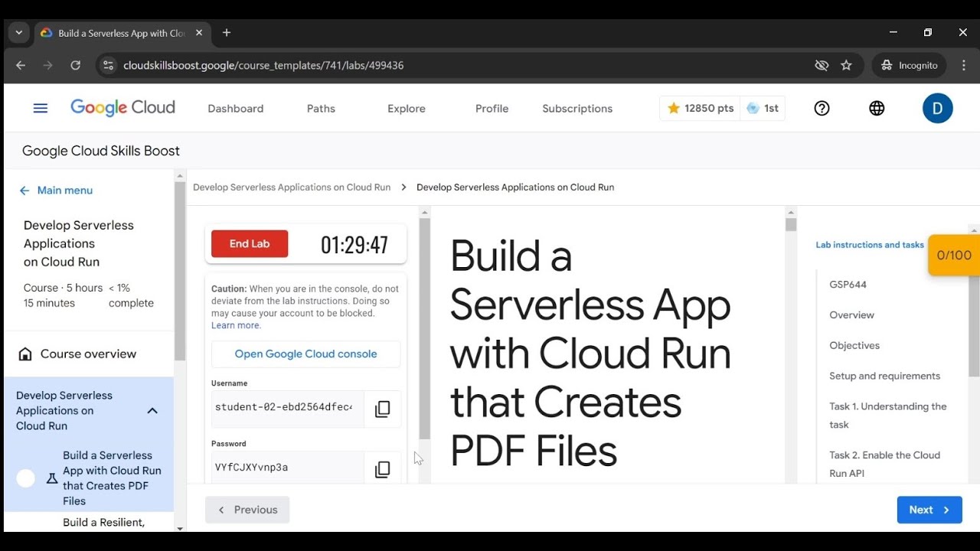The height and width of the screenshot is (551, 980).
Task: Click browser back arrow
Action: coord(21,65)
